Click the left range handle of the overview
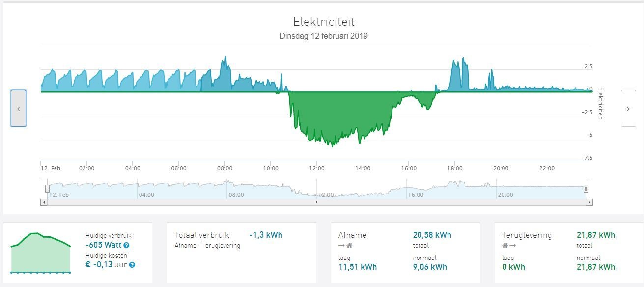The width and height of the screenshot is (644, 287). (x=47, y=188)
